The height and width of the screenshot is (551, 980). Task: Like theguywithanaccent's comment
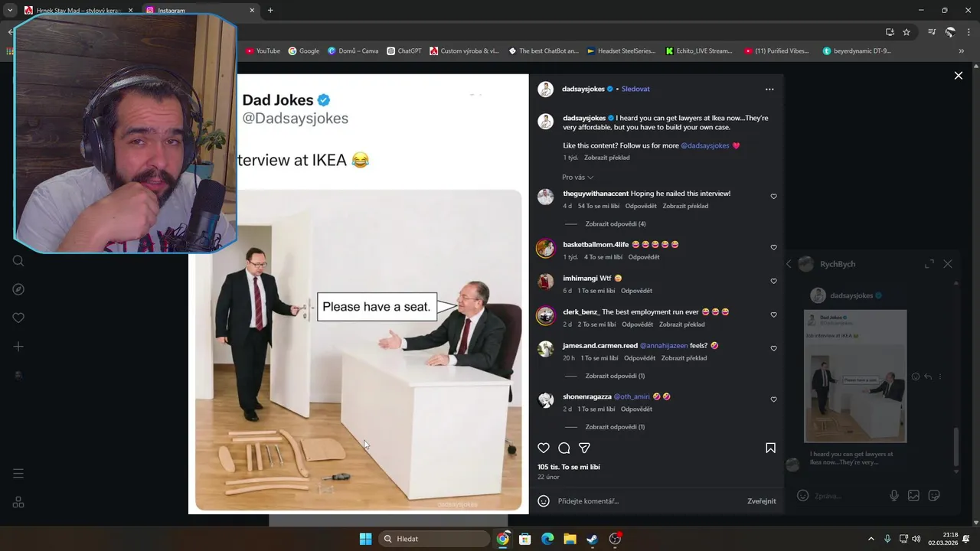pyautogui.click(x=773, y=197)
